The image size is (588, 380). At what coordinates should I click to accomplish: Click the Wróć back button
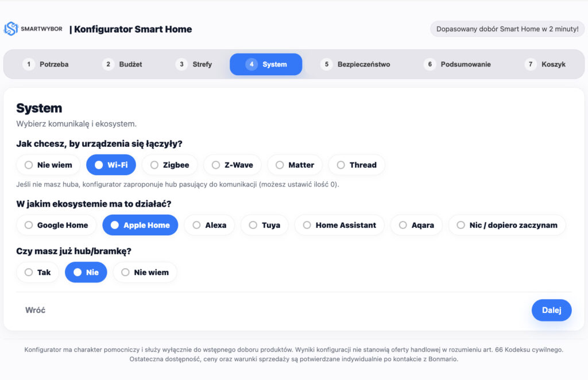click(x=35, y=310)
